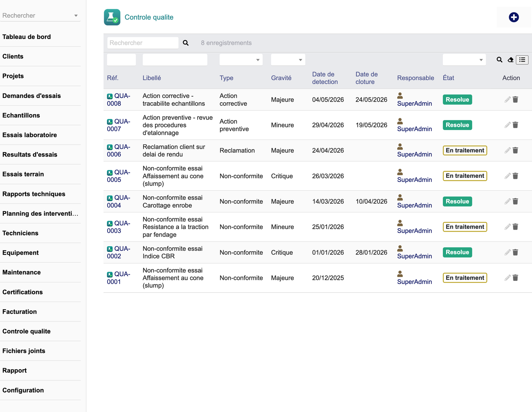Delete record QUA-0003 with trash icon
This screenshot has width=532, height=412.
click(x=515, y=227)
